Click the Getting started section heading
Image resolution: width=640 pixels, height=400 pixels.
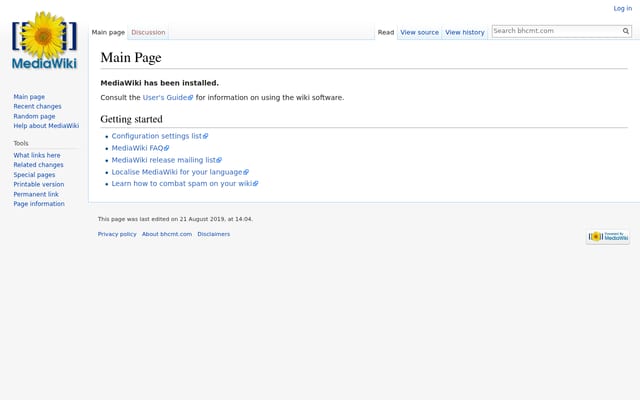131,119
